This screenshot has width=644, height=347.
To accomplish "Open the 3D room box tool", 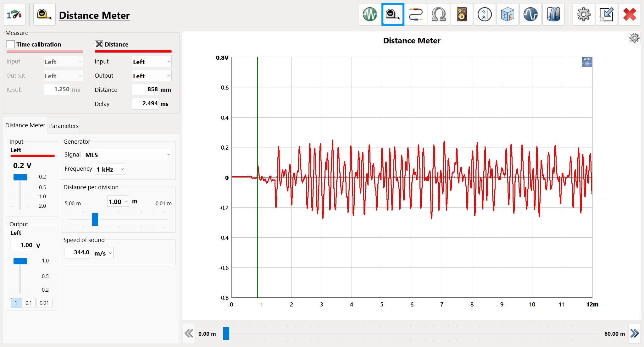I will 508,14.
